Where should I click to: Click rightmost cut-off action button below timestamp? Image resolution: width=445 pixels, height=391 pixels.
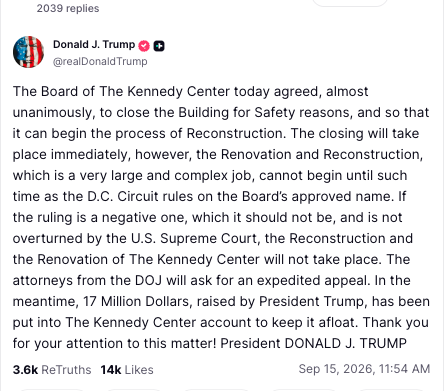(x=393, y=390)
